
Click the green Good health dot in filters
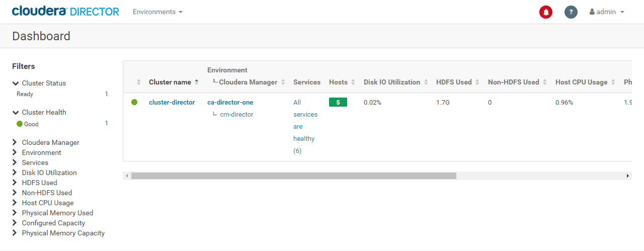[x=20, y=124]
